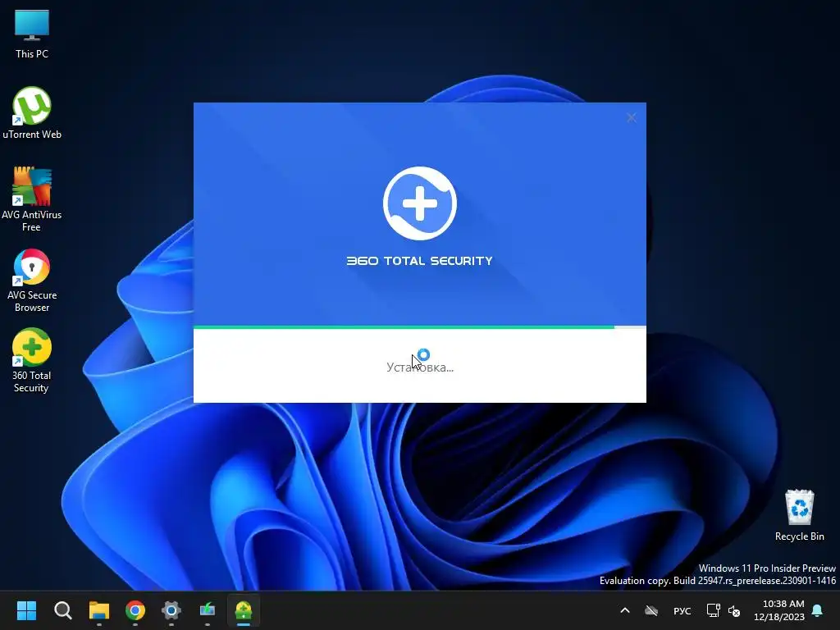Open the This PC desktop icon

coord(32,34)
